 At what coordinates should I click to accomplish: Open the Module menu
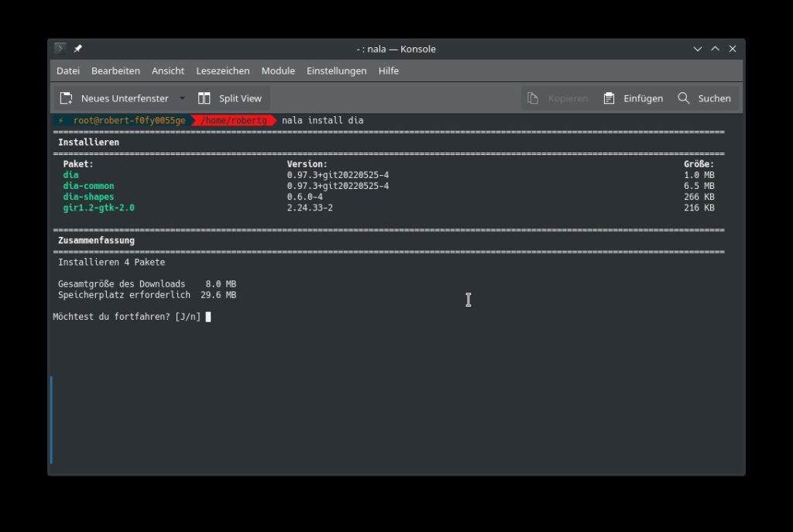pos(278,70)
